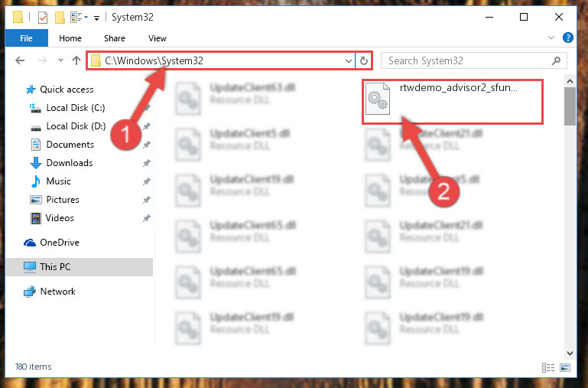Click the Back navigation arrow
This screenshot has height=388, width=588.
click(20, 60)
